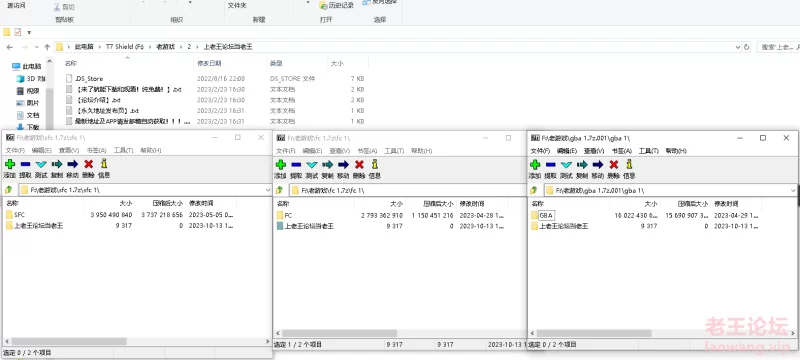Click the Copy (复制) icon in gba window
This screenshot has height=360, width=800.
(x=582, y=164)
